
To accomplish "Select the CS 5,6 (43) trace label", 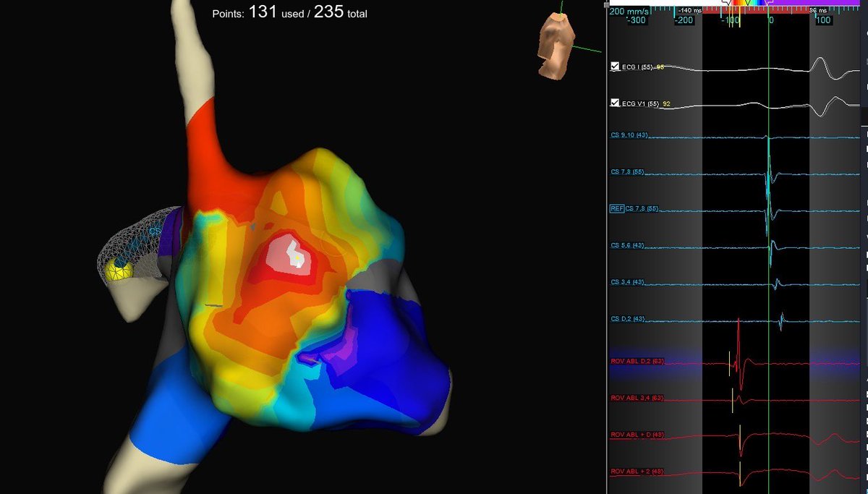I will pos(628,245).
